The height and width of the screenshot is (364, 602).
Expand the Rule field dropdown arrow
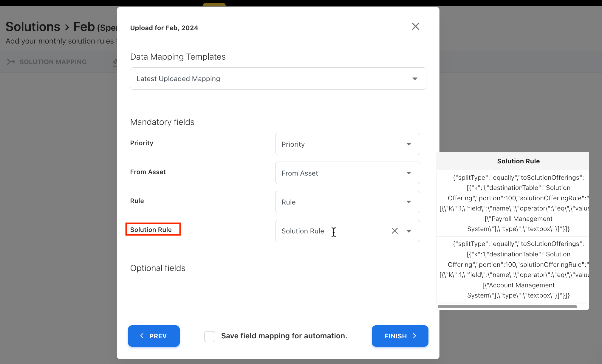pos(408,202)
